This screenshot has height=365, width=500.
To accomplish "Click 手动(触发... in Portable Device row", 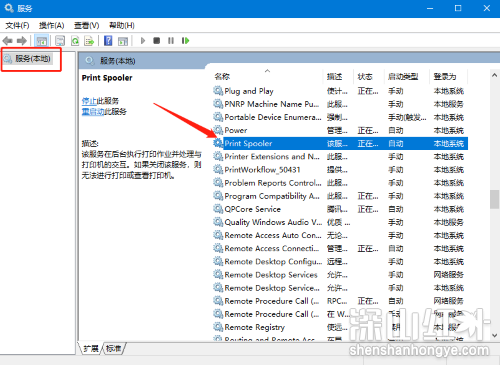I will click(x=407, y=117).
